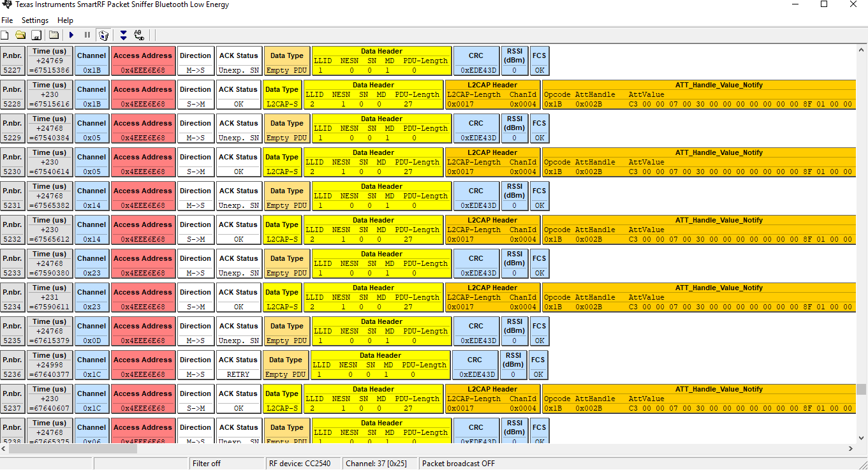Screen dimensions: 868x470
Task: Open a saved capture file with the yellow folder icon
Action: coord(20,35)
